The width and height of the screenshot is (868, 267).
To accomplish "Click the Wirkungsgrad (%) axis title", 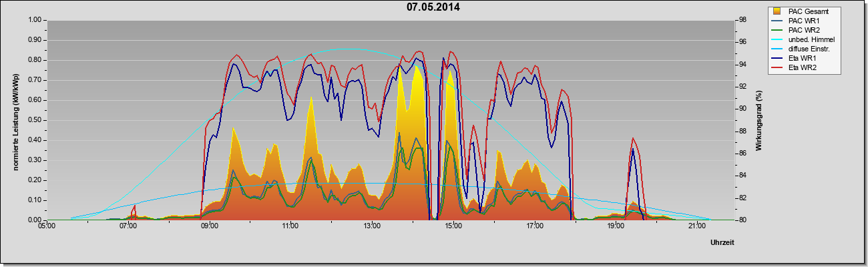I will coord(759,119).
